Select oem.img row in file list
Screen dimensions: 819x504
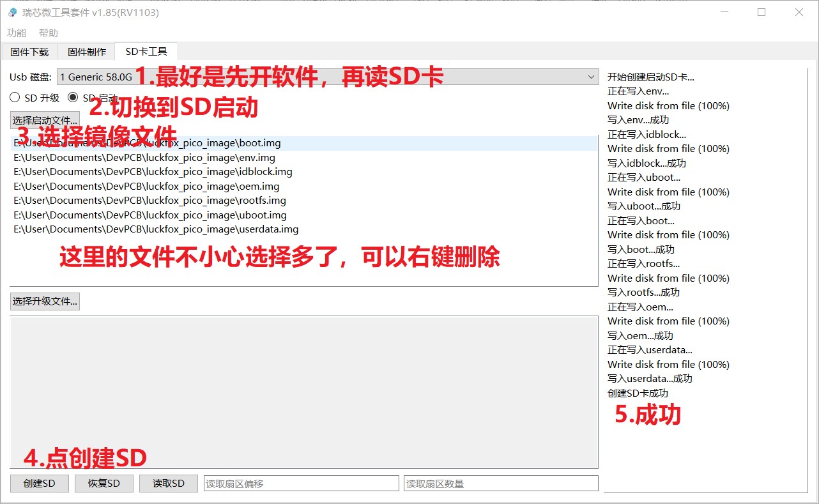[x=304, y=187]
